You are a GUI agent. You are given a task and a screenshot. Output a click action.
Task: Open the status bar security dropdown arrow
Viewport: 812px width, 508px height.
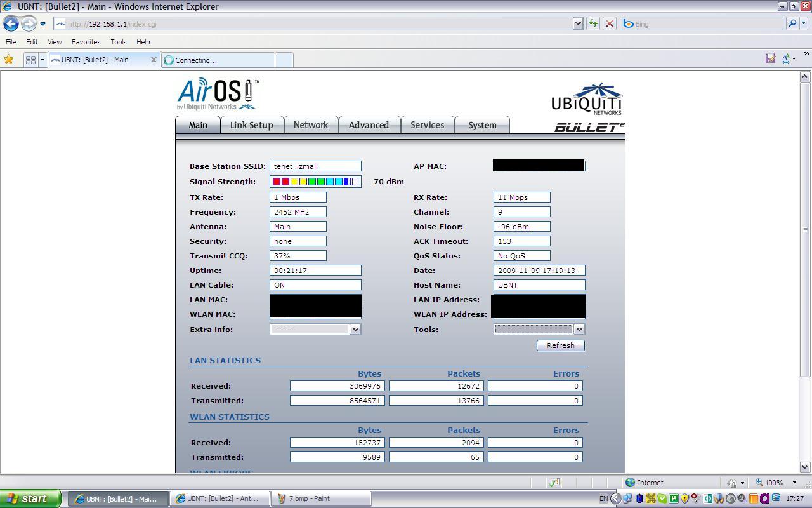pos(742,483)
